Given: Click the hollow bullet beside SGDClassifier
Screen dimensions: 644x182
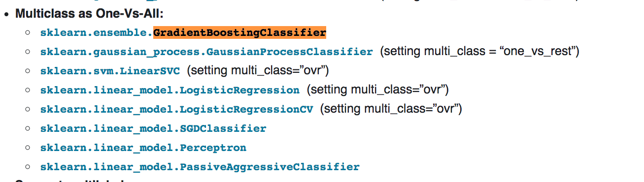Looking at the screenshot, I should (29, 129).
